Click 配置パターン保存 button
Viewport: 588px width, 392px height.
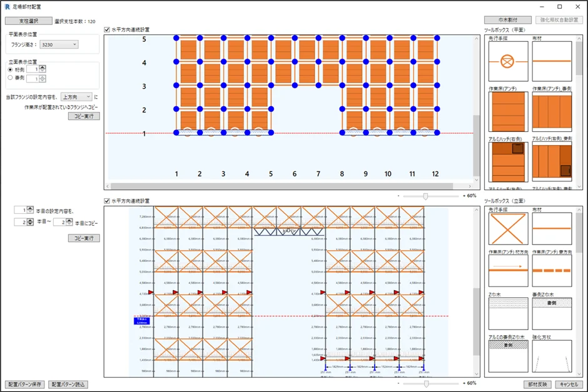[25, 384]
